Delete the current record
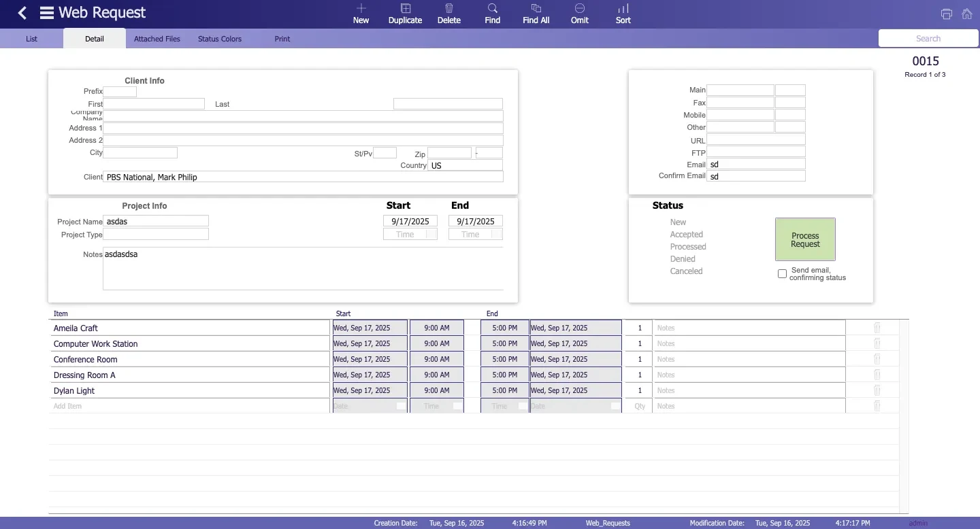Viewport: 980px width, 529px height. (x=449, y=14)
